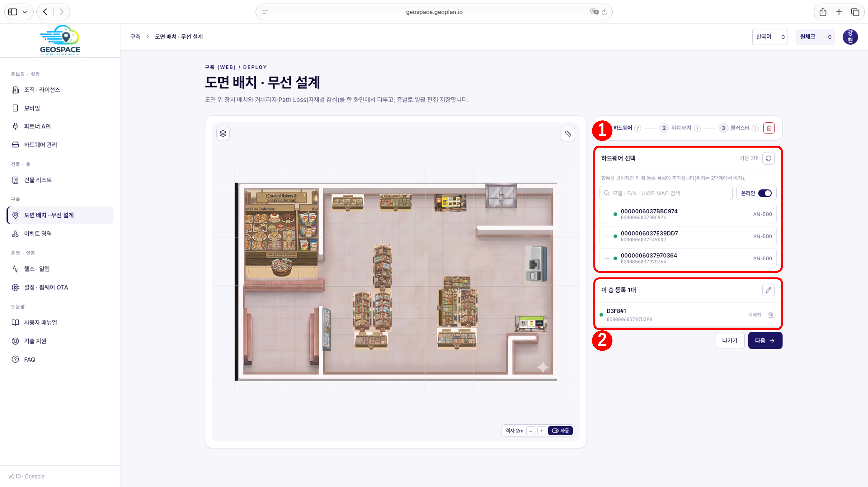This screenshot has width=868, height=487.
Task: Toggle the 온라인 online filter switch
Action: click(x=765, y=193)
